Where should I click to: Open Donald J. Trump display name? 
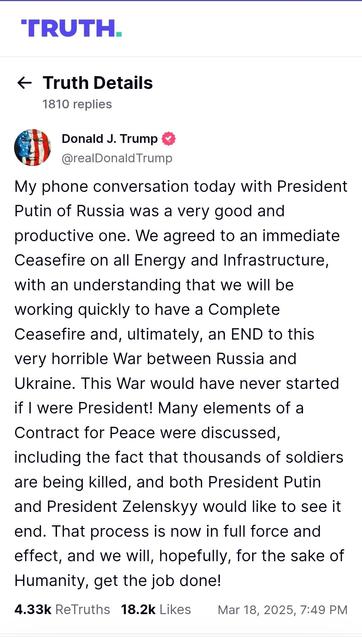(110, 139)
